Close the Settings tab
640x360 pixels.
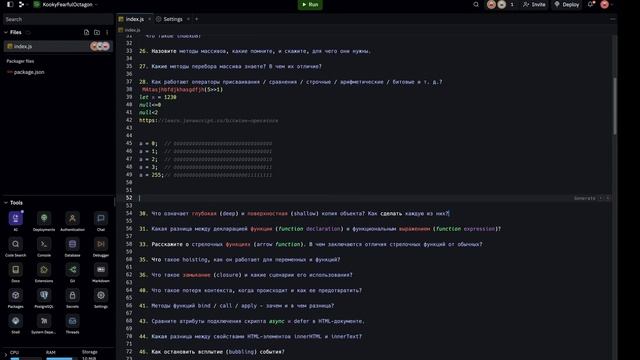pyautogui.click(x=188, y=19)
